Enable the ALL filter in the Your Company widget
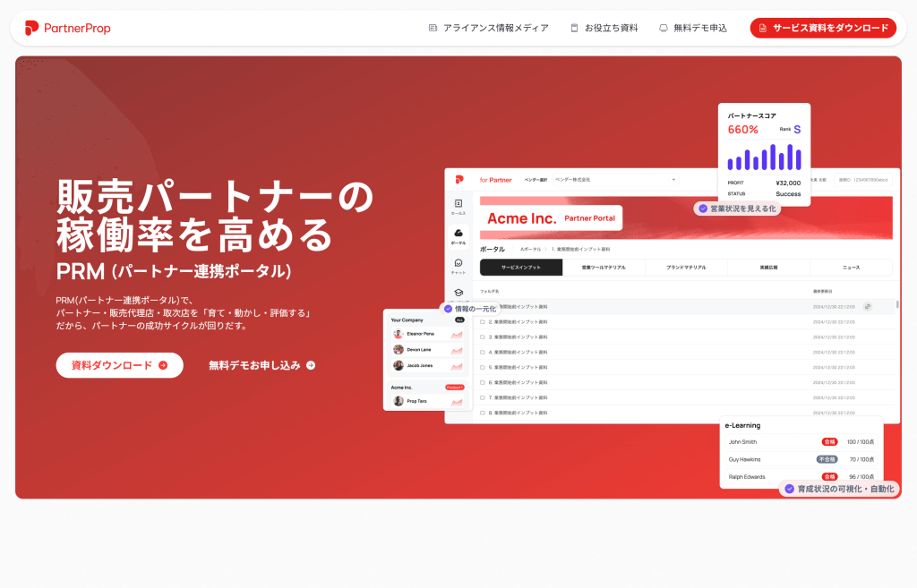Image resolution: width=917 pixels, height=588 pixels. (x=460, y=320)
